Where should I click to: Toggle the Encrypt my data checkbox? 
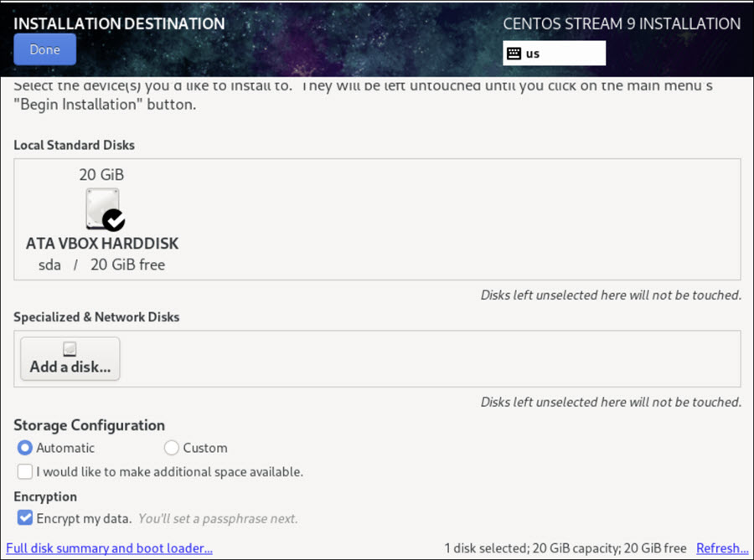tap(24, 517)
